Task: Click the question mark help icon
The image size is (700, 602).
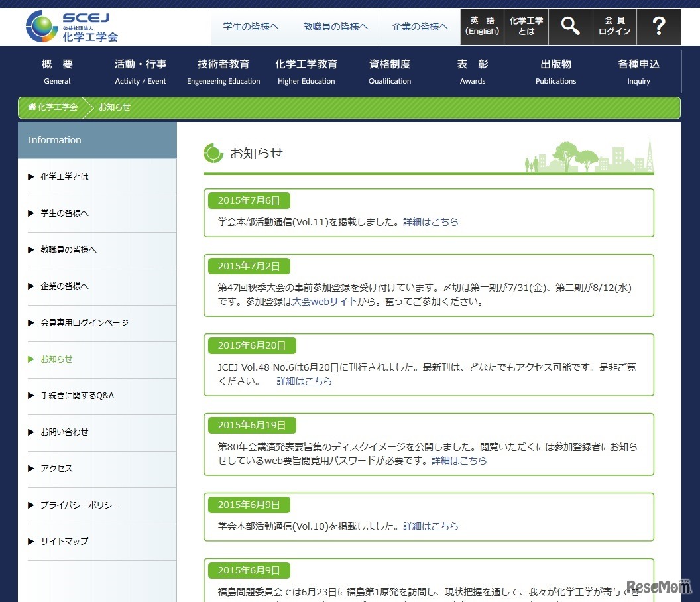Action: tap(659, 27)
